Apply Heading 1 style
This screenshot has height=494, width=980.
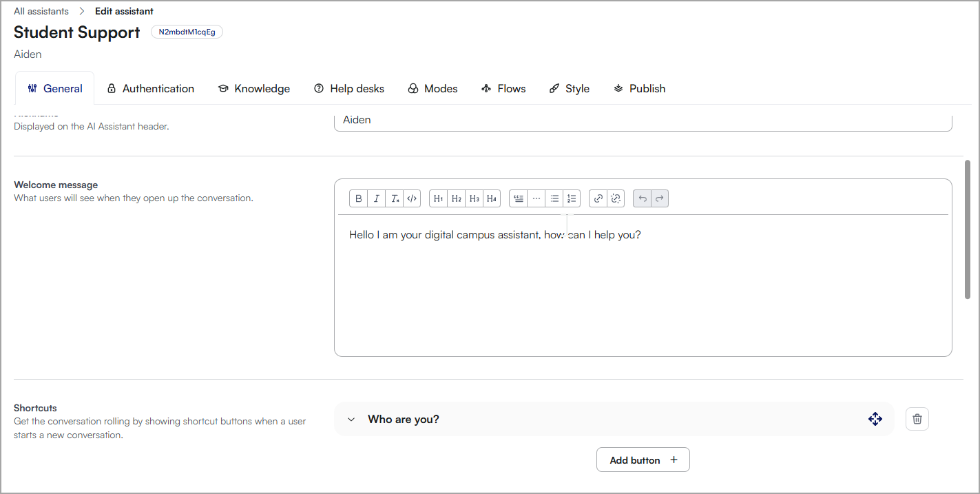pos(439,198)
